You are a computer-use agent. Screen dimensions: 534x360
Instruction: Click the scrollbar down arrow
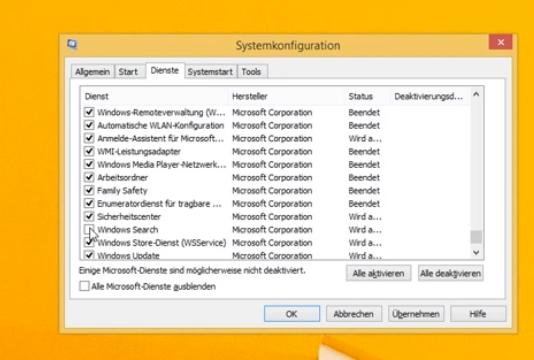click(x=476, y=252)
